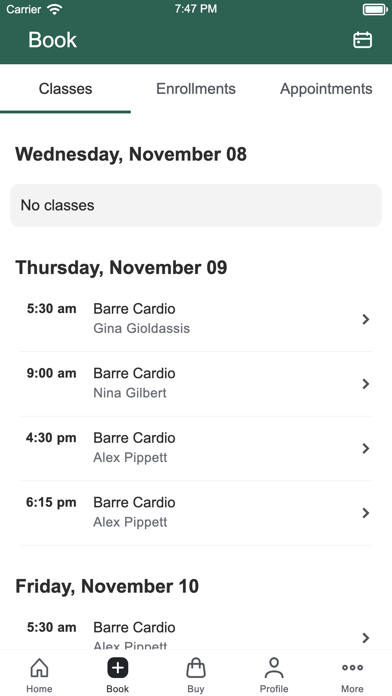
Task: Tap the Home icon in bottom bar
Action: pos(39,668)
